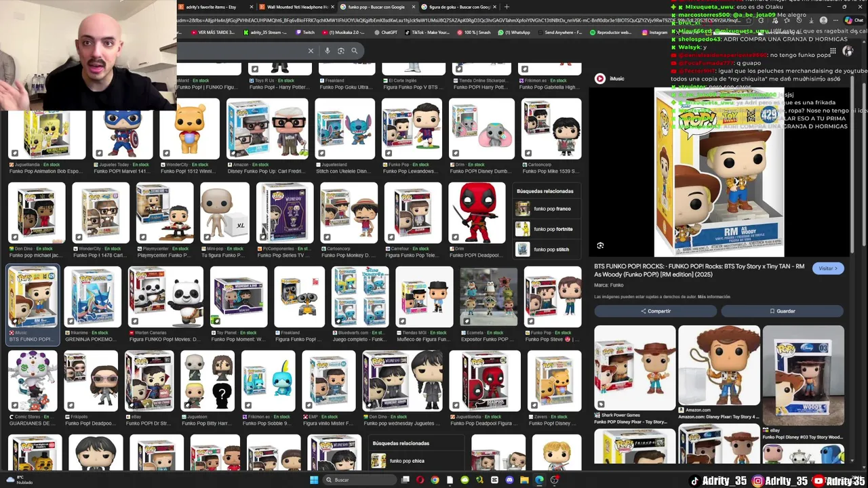Screen dimensions: 868x488
Task: Launch Google Chrome from the taskbar
Action: pyautogui.click(x=435, y=480)
